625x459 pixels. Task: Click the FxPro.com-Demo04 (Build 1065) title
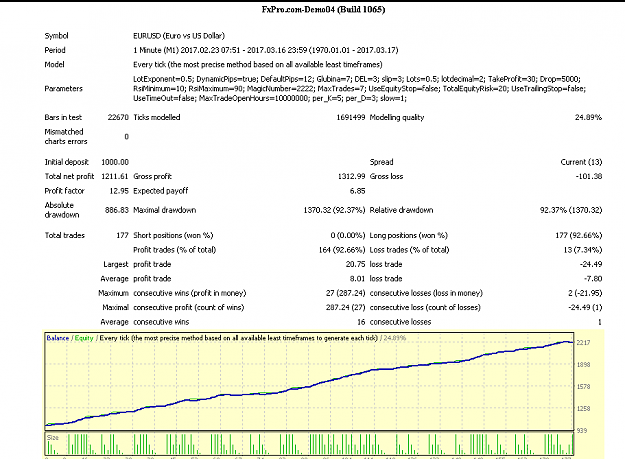click(323, 10)
